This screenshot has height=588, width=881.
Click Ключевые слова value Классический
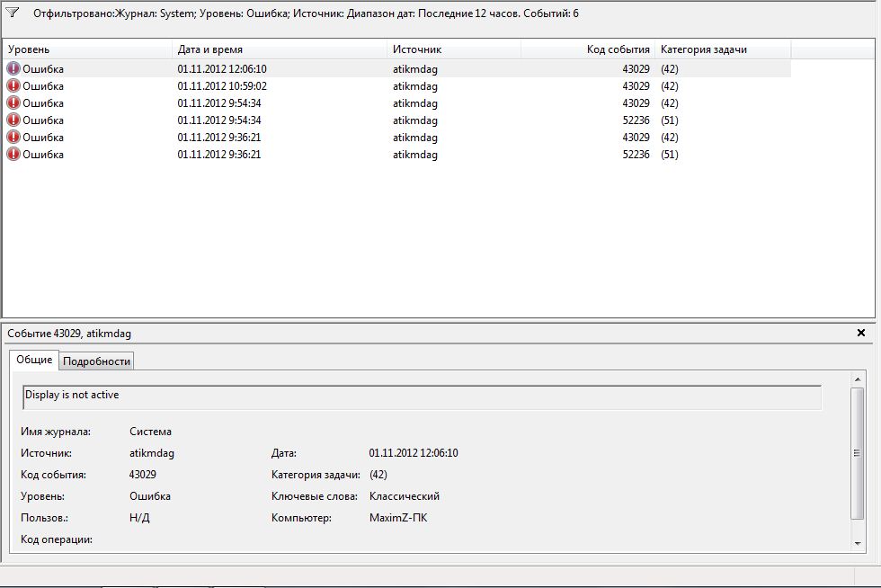[404, 496]
